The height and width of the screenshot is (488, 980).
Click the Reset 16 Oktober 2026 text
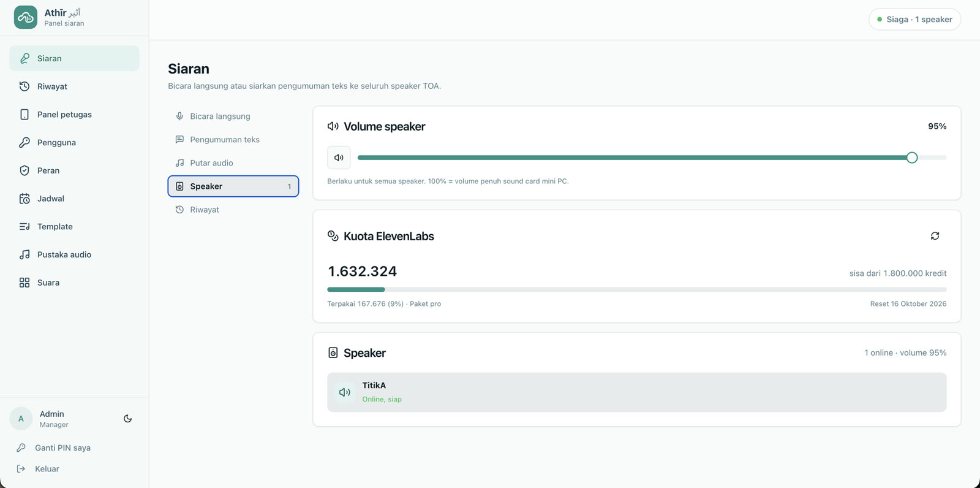908,304
